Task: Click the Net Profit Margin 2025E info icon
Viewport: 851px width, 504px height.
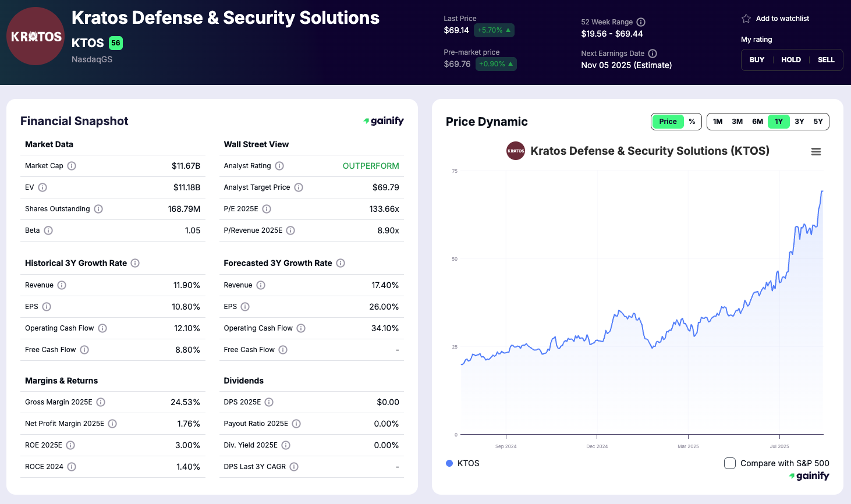Action: pos(112,424)
